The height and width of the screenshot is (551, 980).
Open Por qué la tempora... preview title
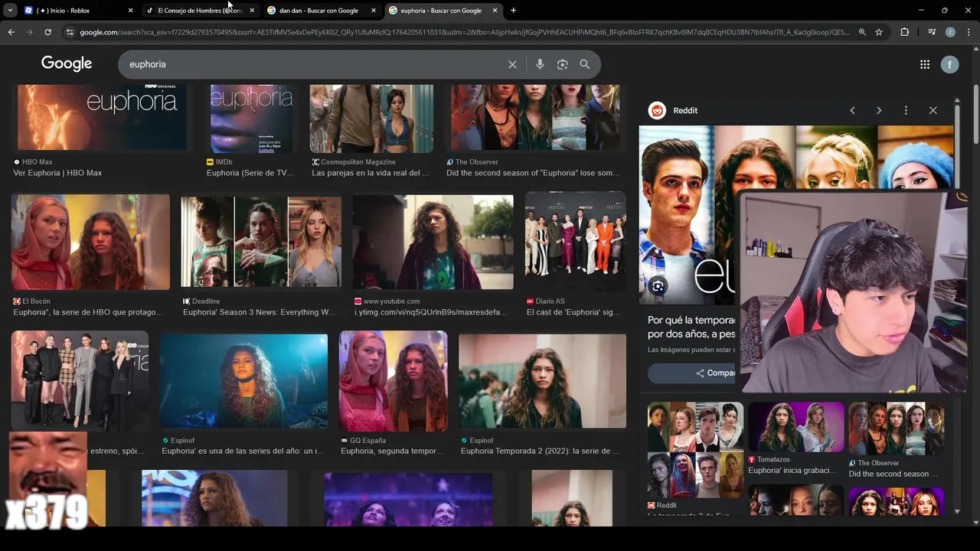691,327
